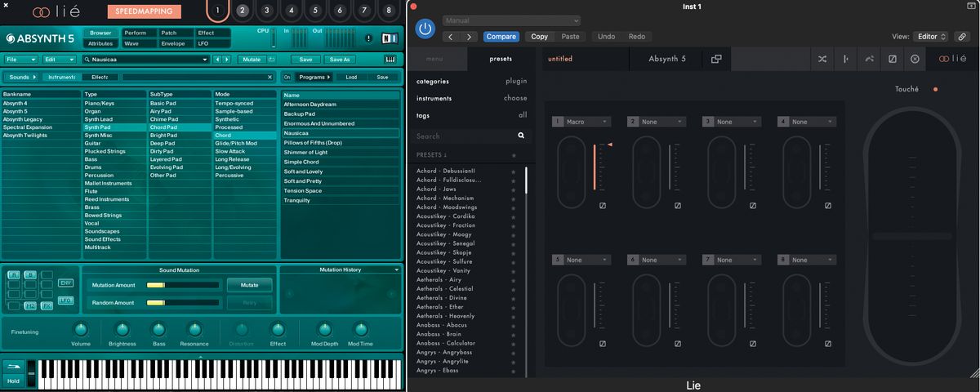Click the exclamation panic icon in Absynth header
980x392 pixels.
coord(368,38)
